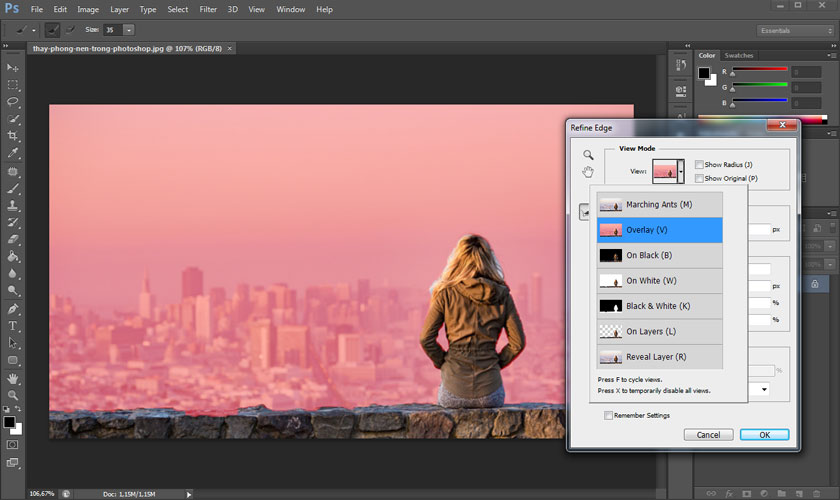Click OK in Refine Edge dialog
The height and width of the screenshot is (500, 840).
pyautogui.click(x=764, y=435)
